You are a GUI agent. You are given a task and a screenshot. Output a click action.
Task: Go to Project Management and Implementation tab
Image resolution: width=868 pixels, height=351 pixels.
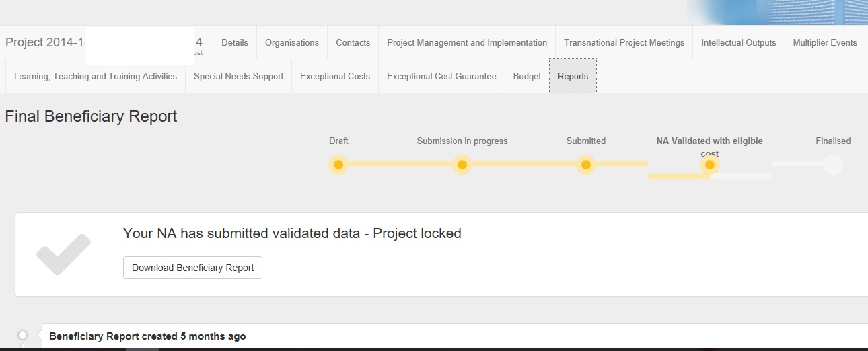tap(467, 42)
